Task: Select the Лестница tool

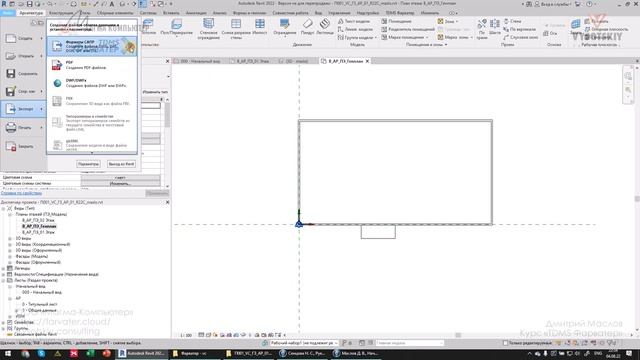Action: 325,27
